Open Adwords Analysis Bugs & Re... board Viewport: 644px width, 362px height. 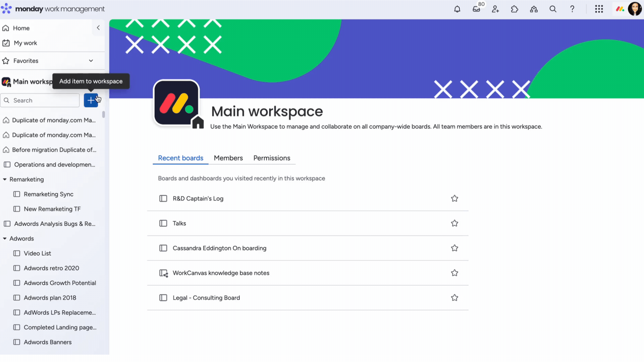click(50, 224)
